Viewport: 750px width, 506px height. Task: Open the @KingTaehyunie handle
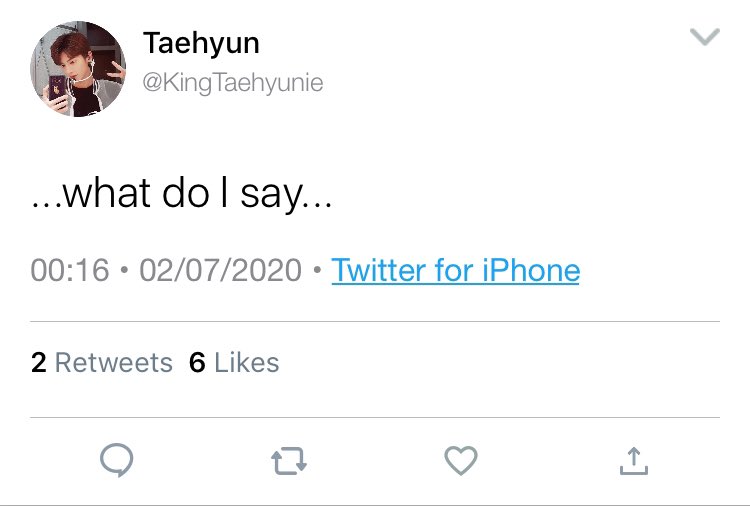233,83
